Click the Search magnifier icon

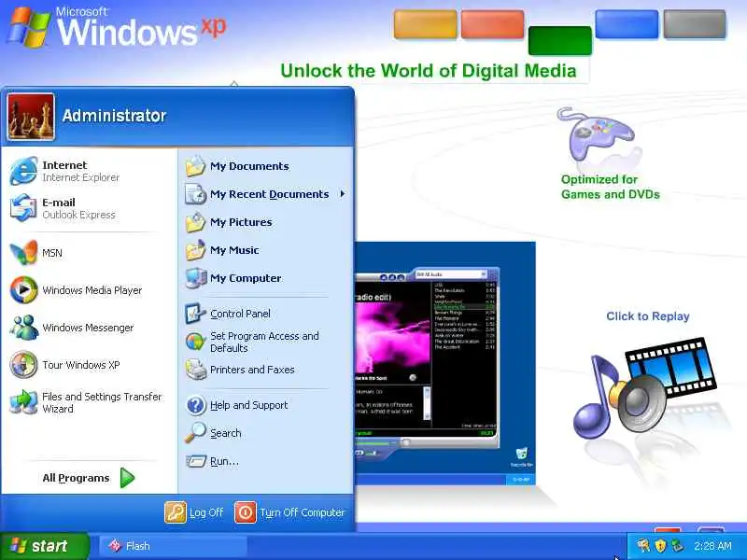pos(195,433)
